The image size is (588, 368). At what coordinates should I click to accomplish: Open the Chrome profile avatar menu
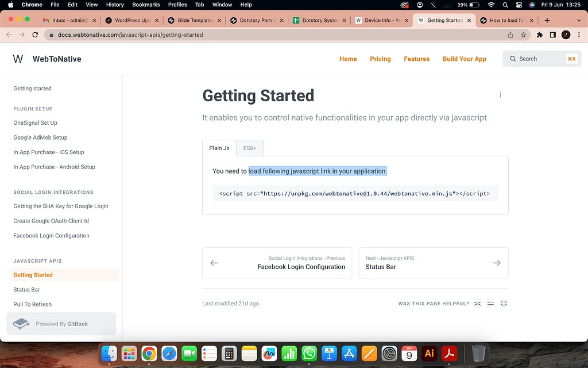(566, 34)
